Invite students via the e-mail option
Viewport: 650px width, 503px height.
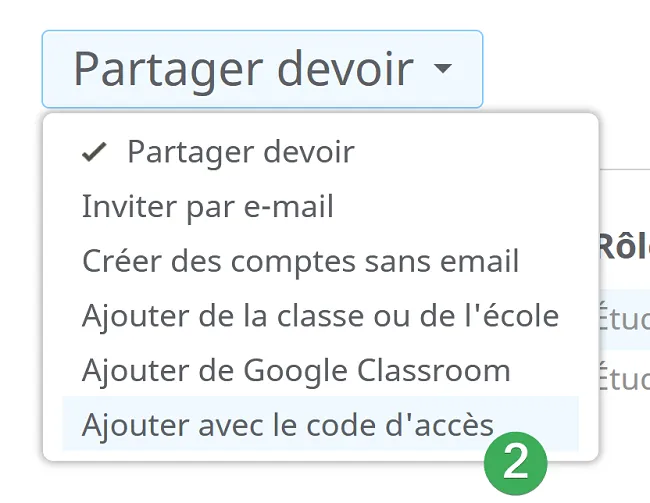320,206
